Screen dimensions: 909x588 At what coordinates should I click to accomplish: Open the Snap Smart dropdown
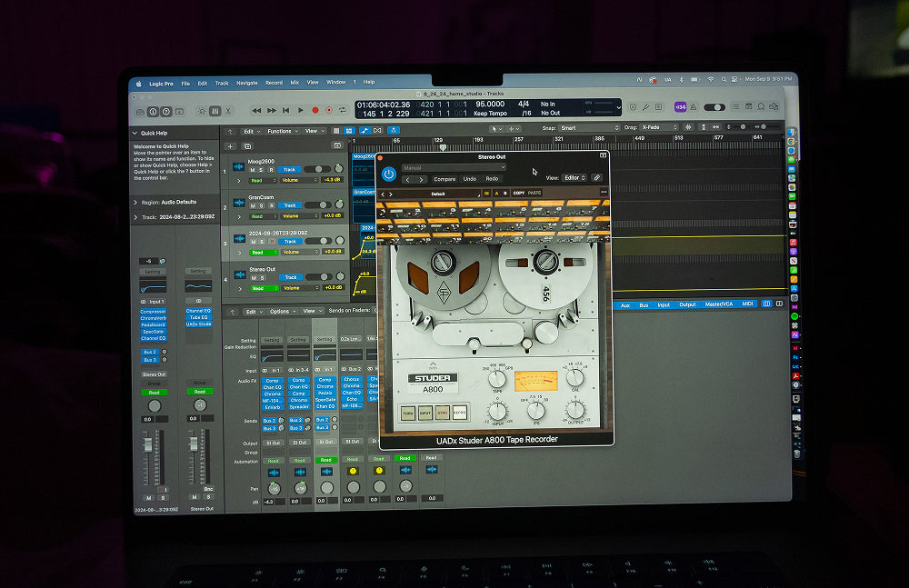click(590, 127)
